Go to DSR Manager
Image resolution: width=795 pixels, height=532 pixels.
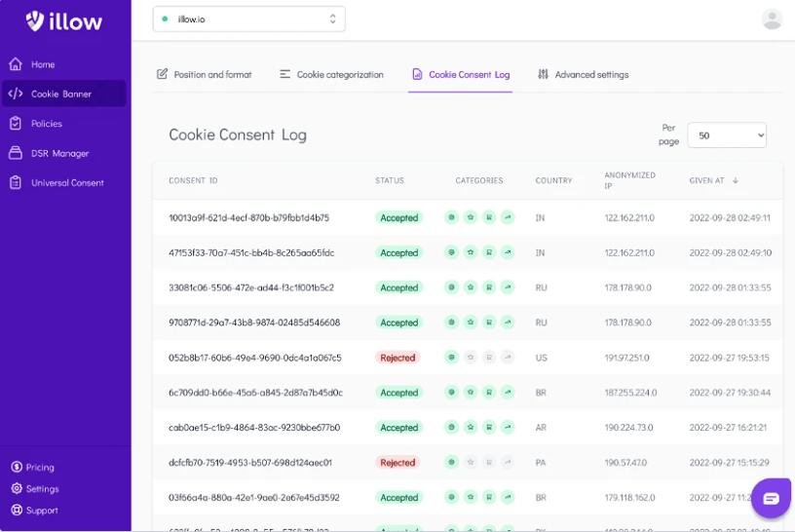pyautogui.click(x=58, y=153)
